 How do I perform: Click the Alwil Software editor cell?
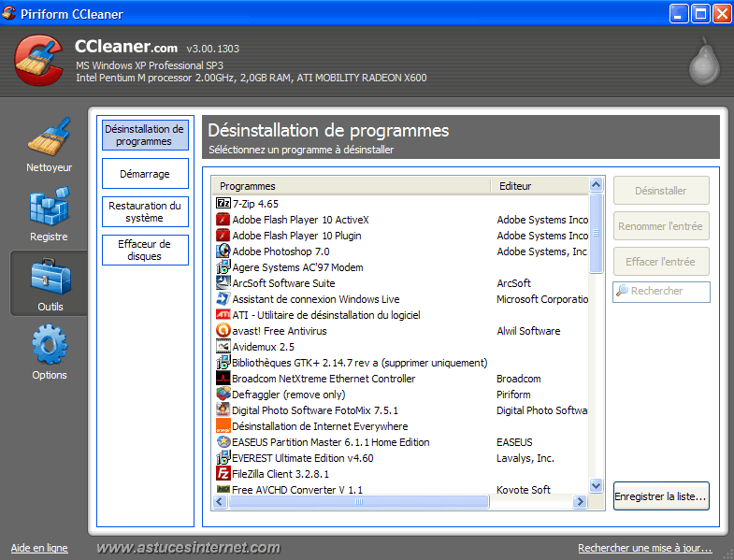pos(528,331)
